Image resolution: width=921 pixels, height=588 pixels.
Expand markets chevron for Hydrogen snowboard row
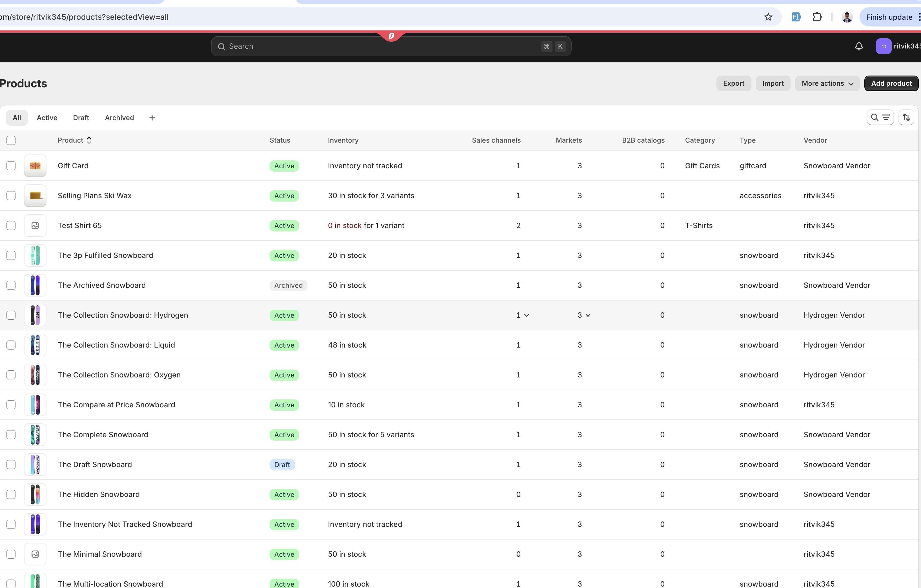point(588,315)
